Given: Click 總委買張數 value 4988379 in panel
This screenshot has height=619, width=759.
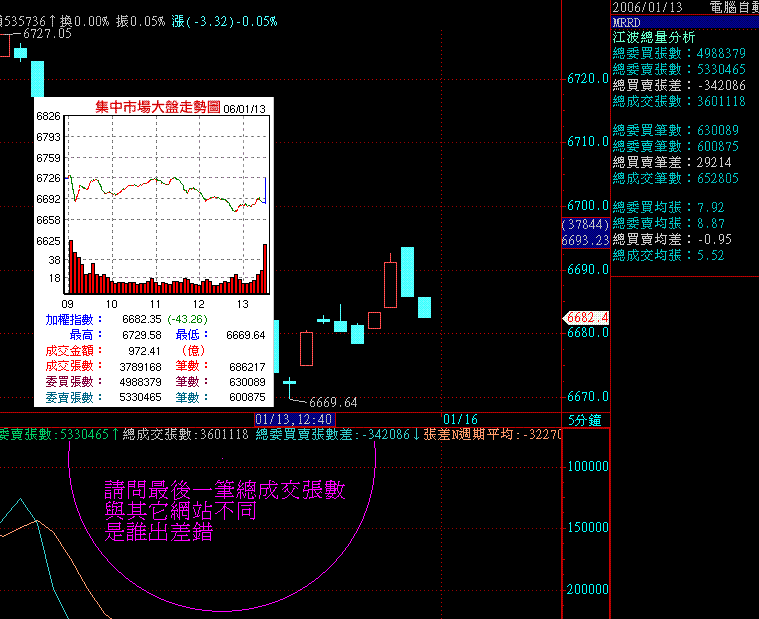Looking at the screenshot, I should point(721,53).
